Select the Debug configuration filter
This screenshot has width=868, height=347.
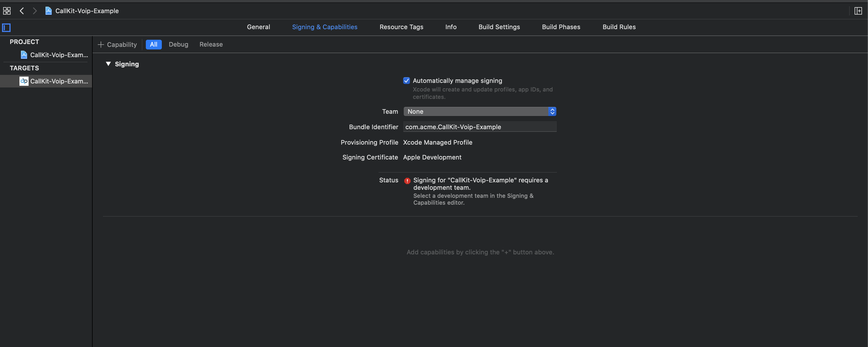point(178,45)
